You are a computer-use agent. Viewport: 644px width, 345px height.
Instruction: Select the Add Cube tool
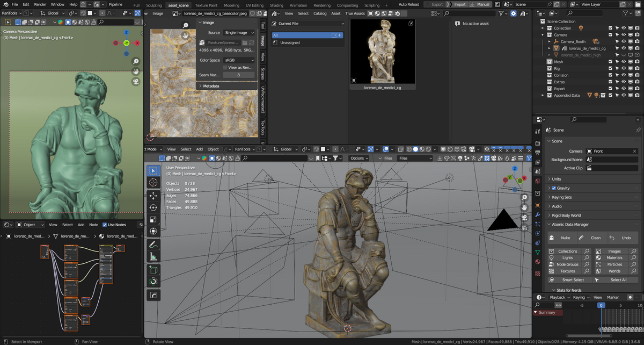click(x=153, y=269)
